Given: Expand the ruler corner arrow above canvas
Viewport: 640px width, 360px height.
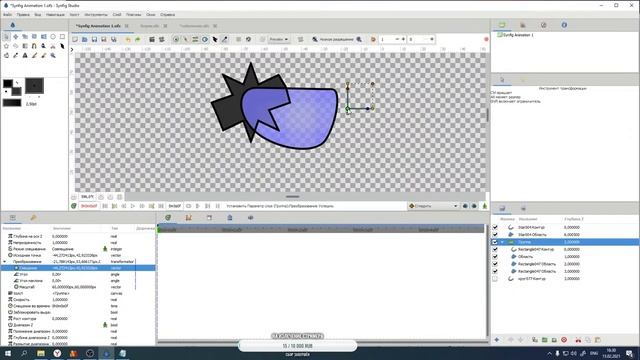Looking at the screenshot, I should [72, 50].
